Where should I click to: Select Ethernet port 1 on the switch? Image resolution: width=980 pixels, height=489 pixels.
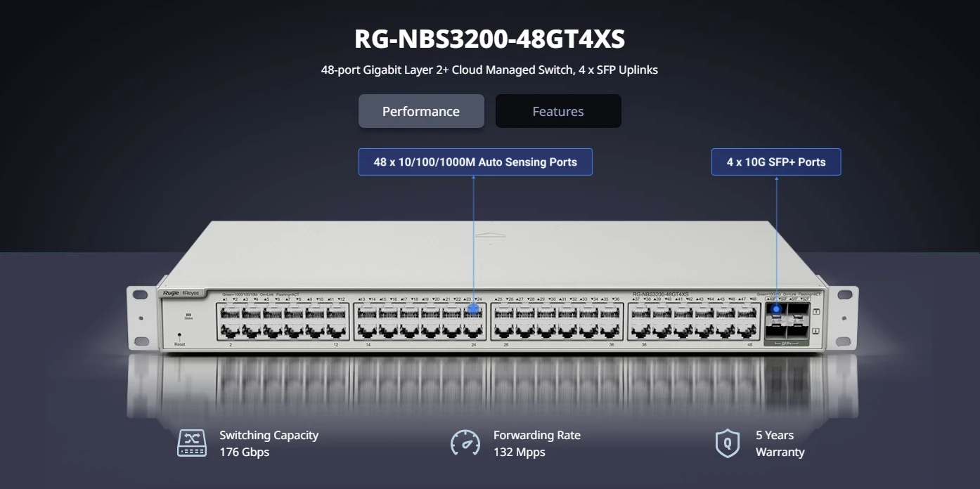tap(229, 312)
